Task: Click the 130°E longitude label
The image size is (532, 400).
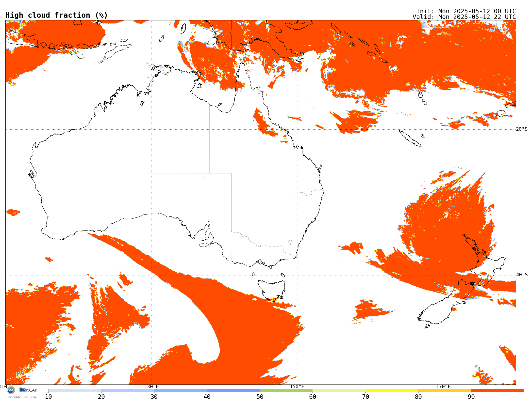Action: [x=151, y=386]
